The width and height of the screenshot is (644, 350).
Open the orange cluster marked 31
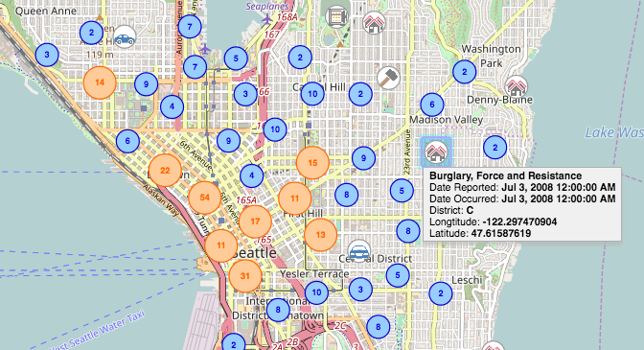pos(245,275)
